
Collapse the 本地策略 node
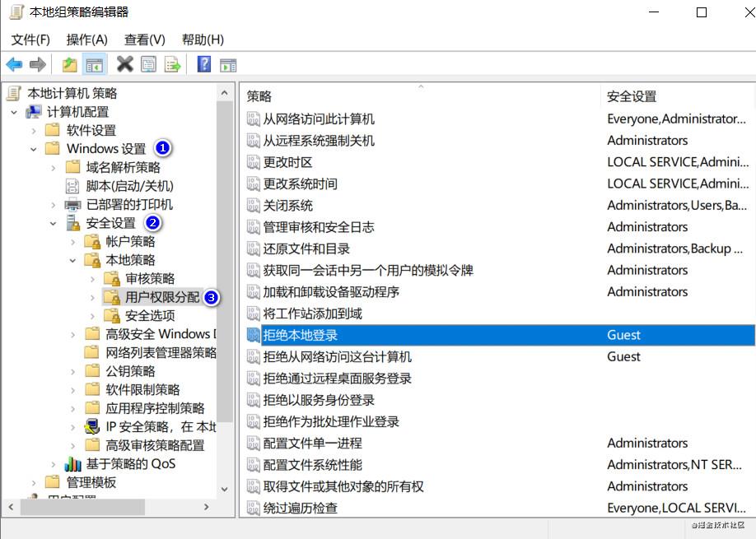pos(72,261)
